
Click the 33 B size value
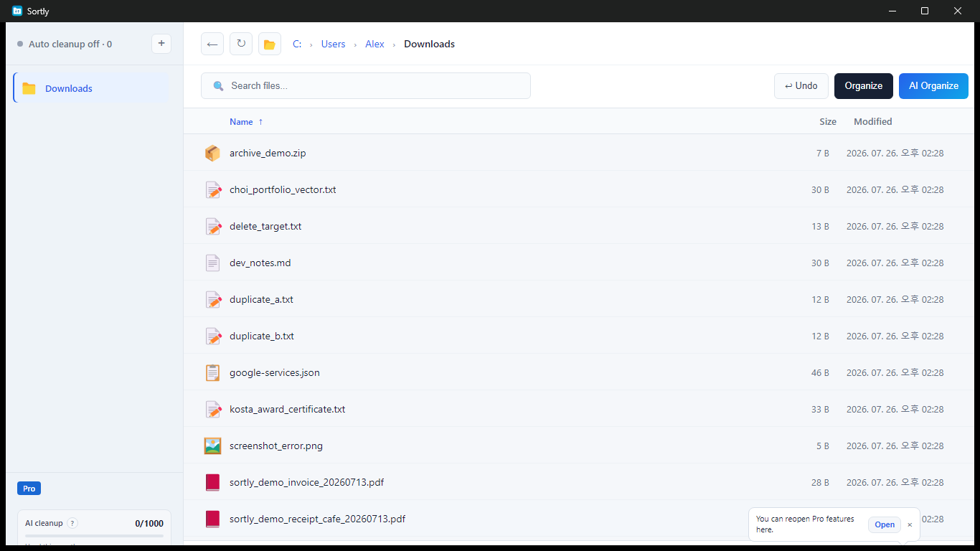pos(820,410)
